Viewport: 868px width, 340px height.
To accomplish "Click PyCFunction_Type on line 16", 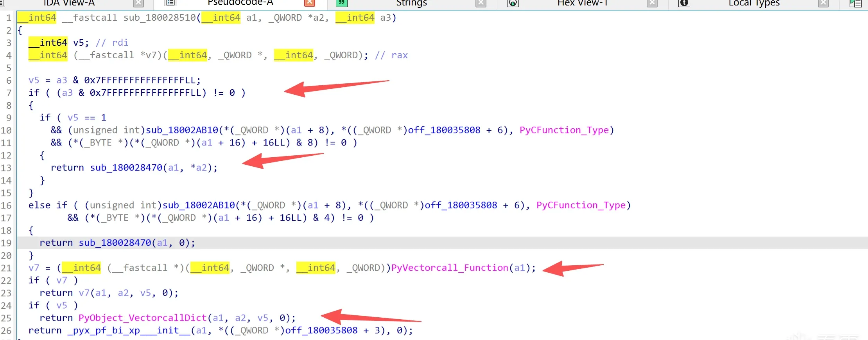I will (x=581, y=205).
